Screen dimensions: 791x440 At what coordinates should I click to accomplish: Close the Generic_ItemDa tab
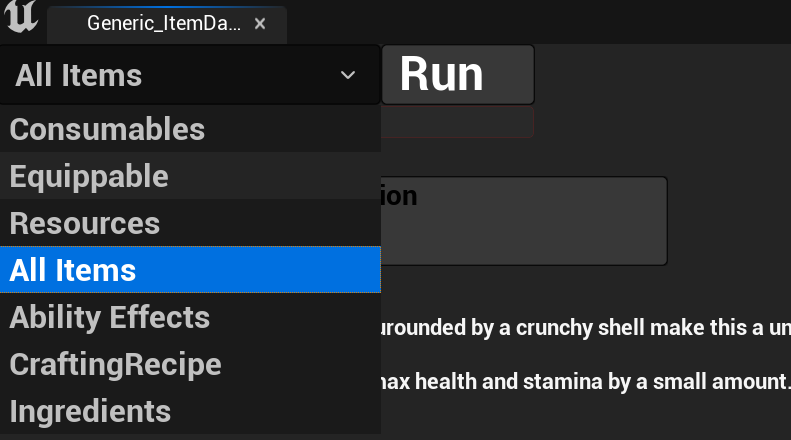(x=260, y=23)
